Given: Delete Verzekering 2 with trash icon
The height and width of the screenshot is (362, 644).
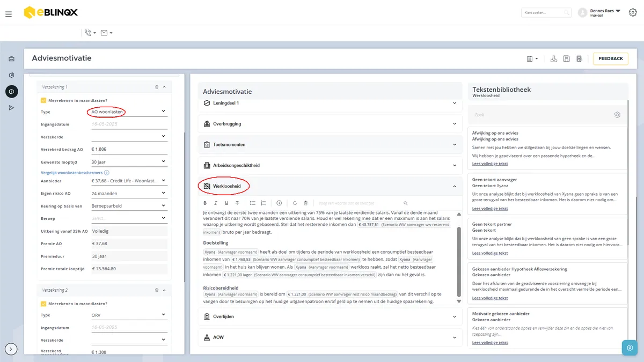Looking at the screenshot, I should 157,290.
